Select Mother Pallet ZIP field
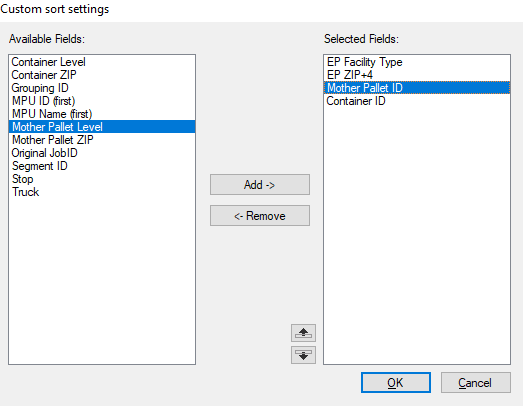This screenshot has width=523, height=406. coord(102,140)
